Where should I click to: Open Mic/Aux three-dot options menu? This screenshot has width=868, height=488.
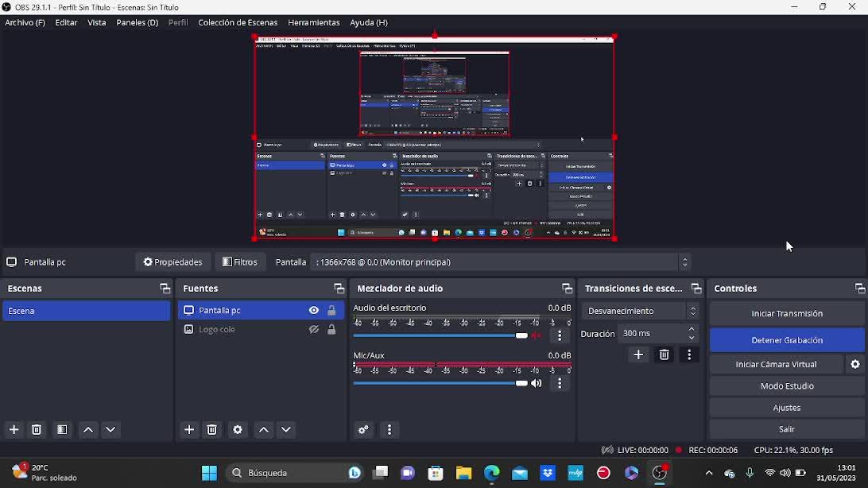[x=560, y=384]
